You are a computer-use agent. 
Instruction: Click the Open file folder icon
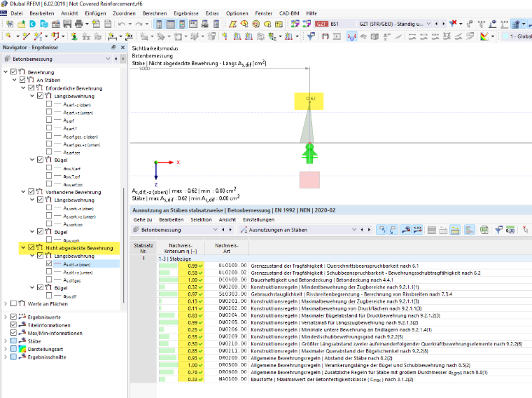click(x=21, y=24)
